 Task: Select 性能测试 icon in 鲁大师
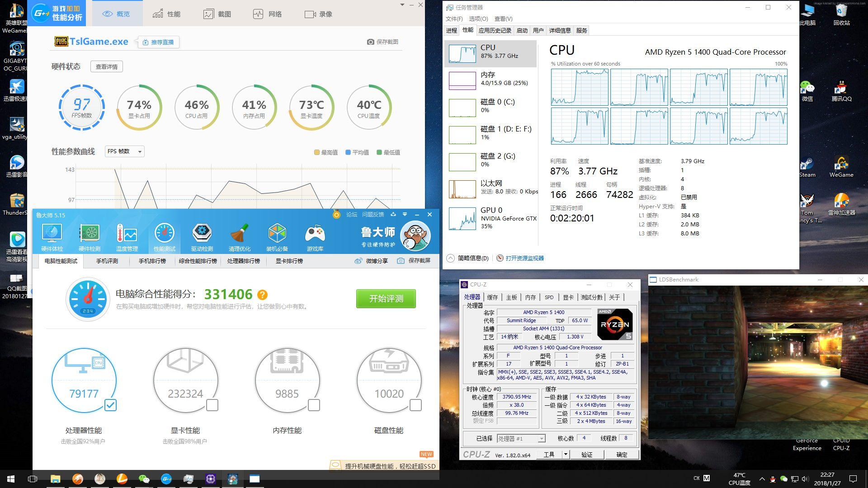tap(164, 237)
